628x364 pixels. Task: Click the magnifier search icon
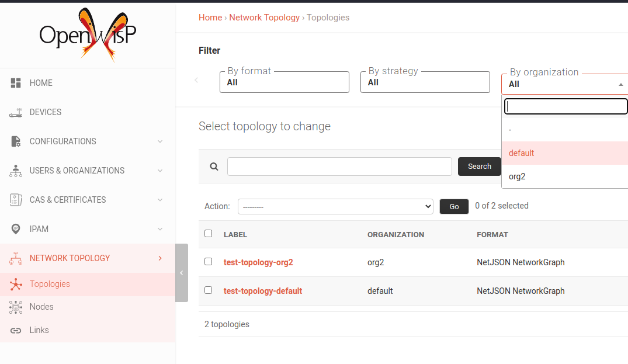213,166
